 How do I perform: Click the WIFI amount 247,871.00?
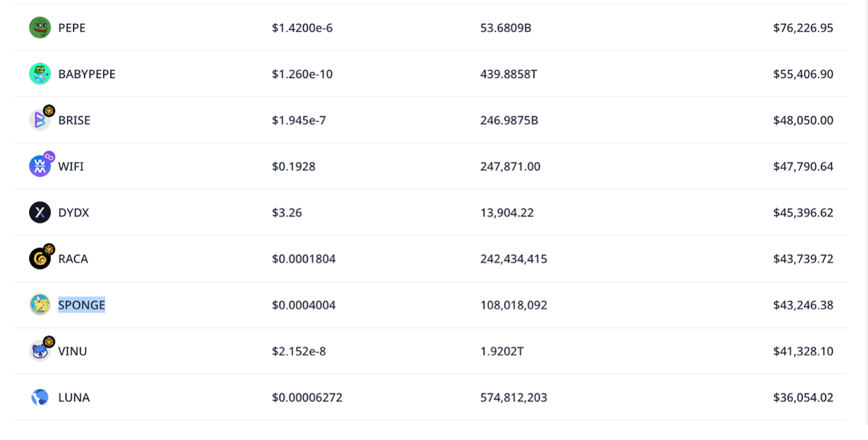point(510,166)
